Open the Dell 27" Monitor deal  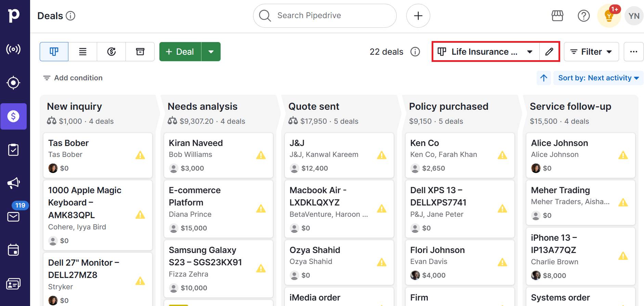pyautogui.click(x=98, y=279)
